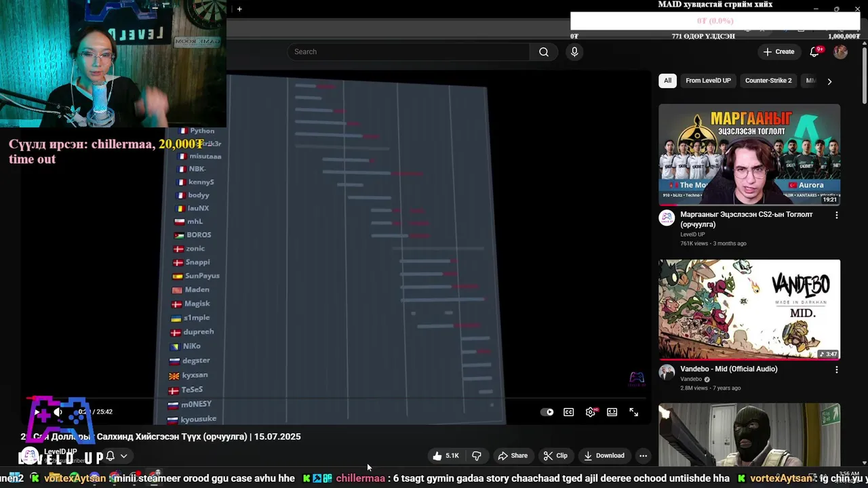Click the 0₮ (0.0%) donation progress bar

(x=715, y=21)
